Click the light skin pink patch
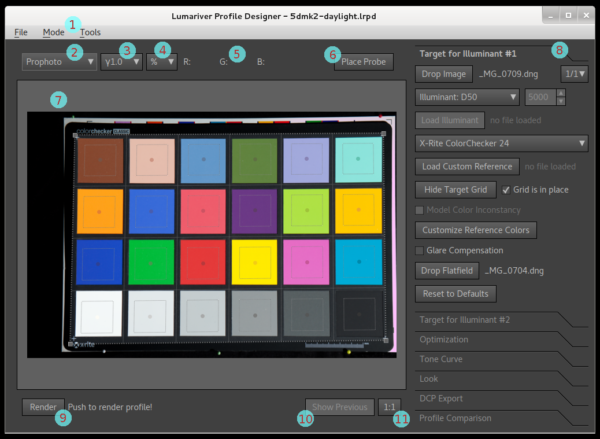The image size is (600, 439). (x=152, y=160)
